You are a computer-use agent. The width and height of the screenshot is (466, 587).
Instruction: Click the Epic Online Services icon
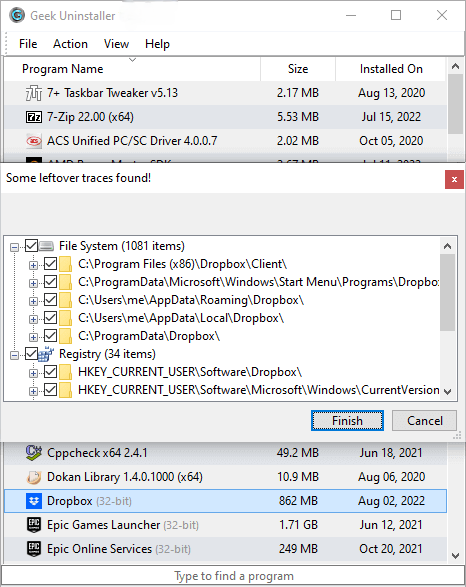tap(34, 549)
